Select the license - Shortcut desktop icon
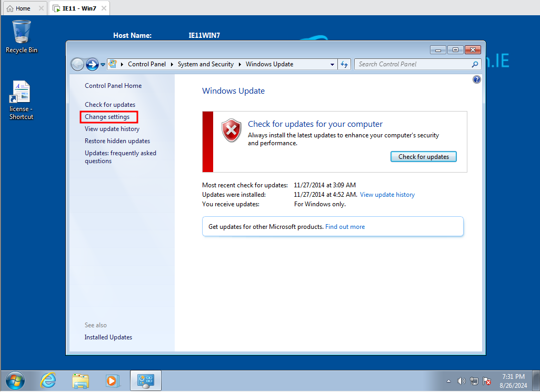The width and height of the screenshot is (540, 392). (x=22, y=100)
